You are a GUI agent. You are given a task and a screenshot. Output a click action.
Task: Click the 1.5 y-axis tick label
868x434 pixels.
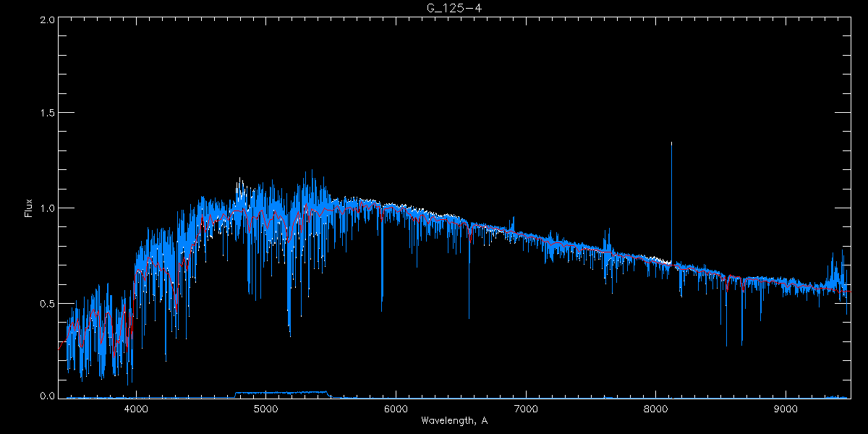[47, 114]
